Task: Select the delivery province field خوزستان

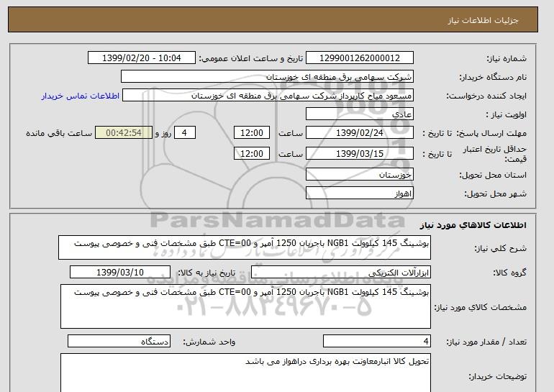Action: (360, 175)
